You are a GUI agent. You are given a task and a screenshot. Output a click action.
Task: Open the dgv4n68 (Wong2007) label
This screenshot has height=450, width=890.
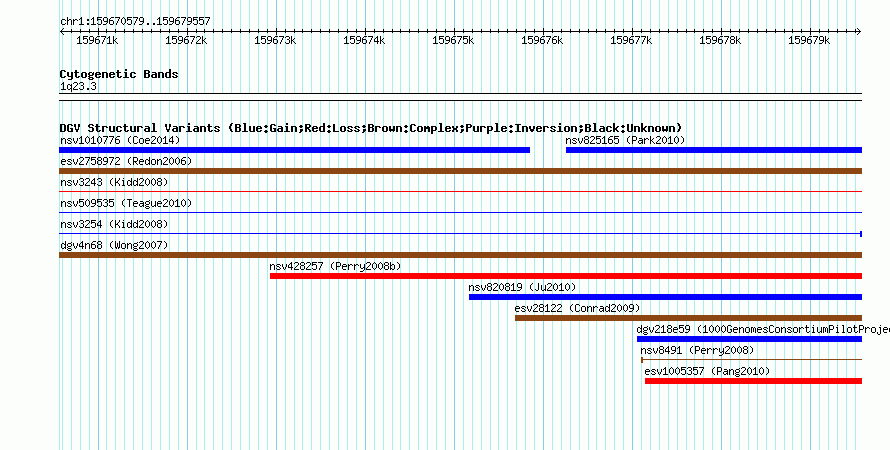click(x=114, y=245)
